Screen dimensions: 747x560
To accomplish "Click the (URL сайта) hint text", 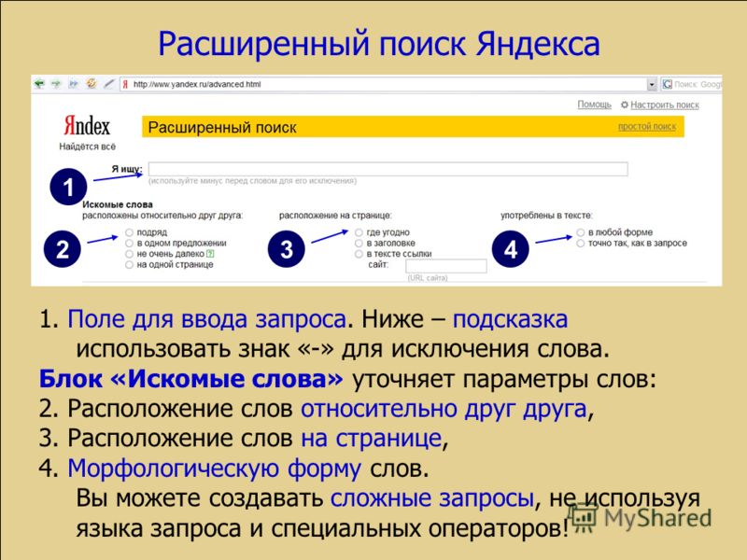I will (428, 277).
